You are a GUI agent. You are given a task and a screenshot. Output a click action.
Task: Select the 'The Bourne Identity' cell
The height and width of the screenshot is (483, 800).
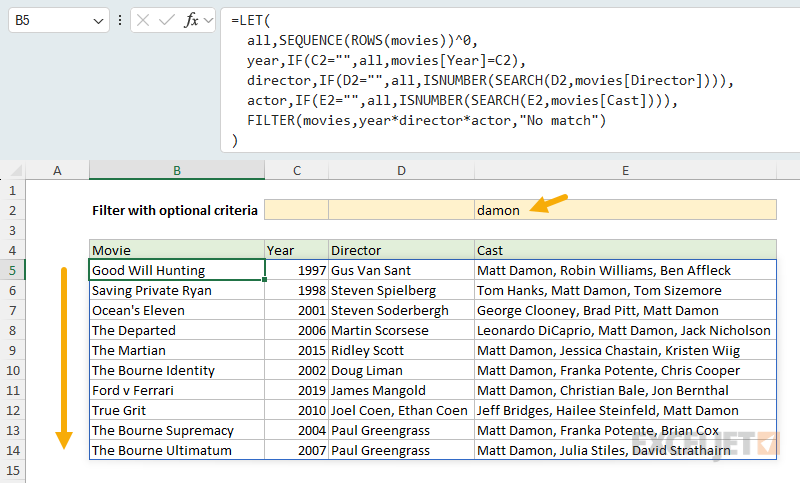177,370
